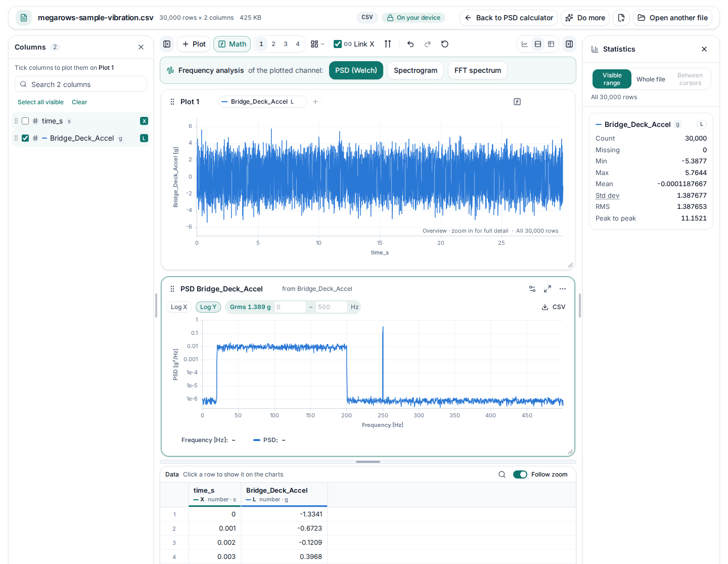Click the Search 2 columns field
This screenshot has width=728, height=564.
[x=81, y=84]
